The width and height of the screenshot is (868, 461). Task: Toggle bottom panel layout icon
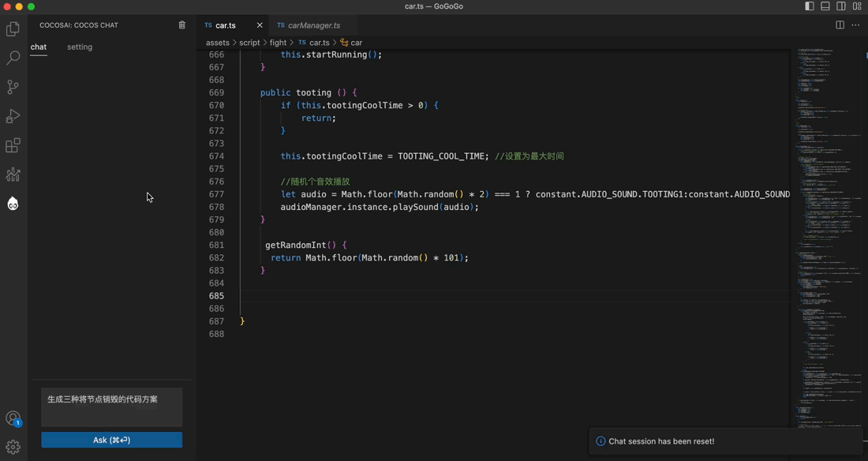pos(825,6)
